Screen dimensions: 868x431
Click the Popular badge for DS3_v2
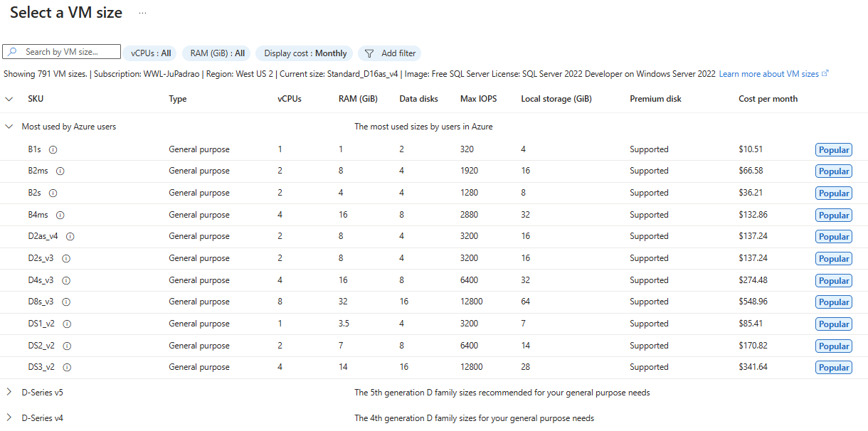point(833,367)
